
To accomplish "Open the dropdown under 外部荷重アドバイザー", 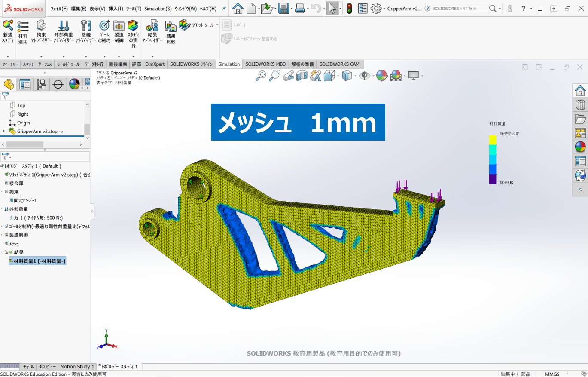I will pyautogui.click(x=64, y=56).
